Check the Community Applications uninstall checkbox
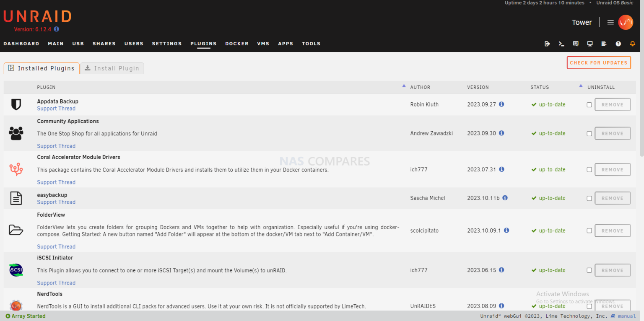This screenshot has height=321, width=644. tap(589, 134)
